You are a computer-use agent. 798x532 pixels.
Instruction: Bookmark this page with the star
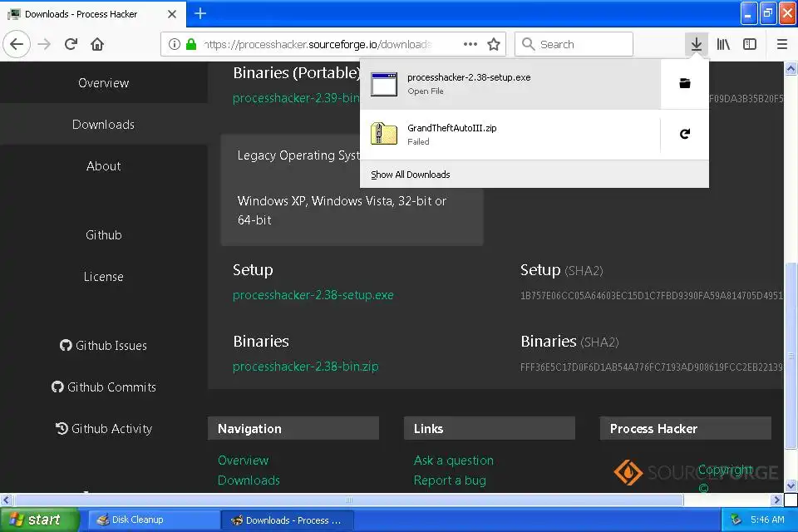[494, 44]
